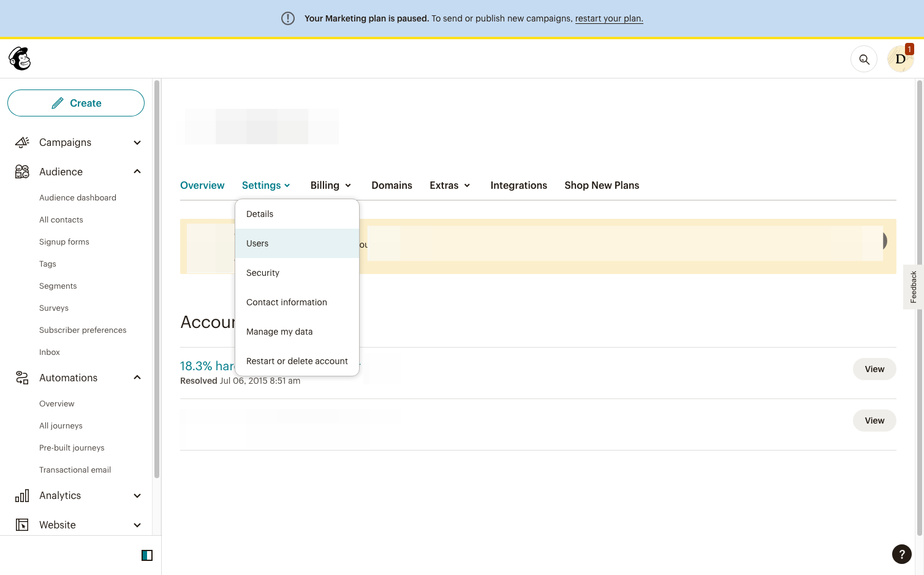The height and width of the screenshot is (575, 924).
Task: Click the Analytics bar chart icon
Action: point(22,495)
